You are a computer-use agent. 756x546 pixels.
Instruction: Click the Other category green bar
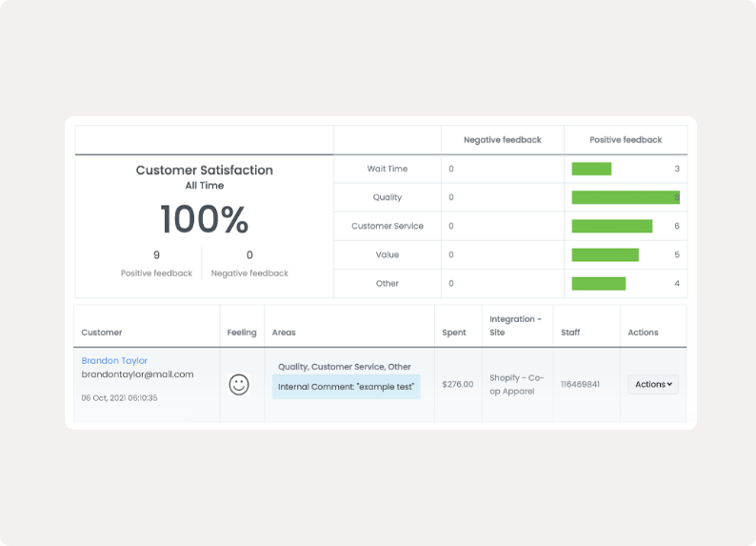(x=598, y=283)
